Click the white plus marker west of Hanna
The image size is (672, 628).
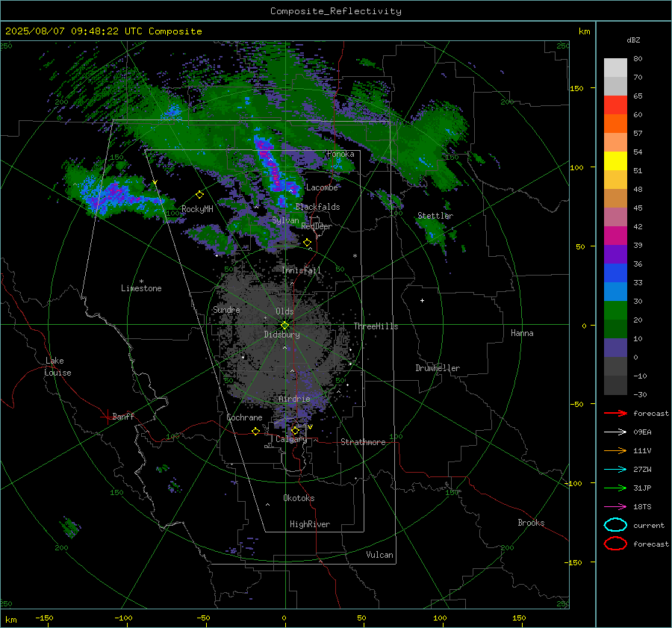tap(422, 300)
